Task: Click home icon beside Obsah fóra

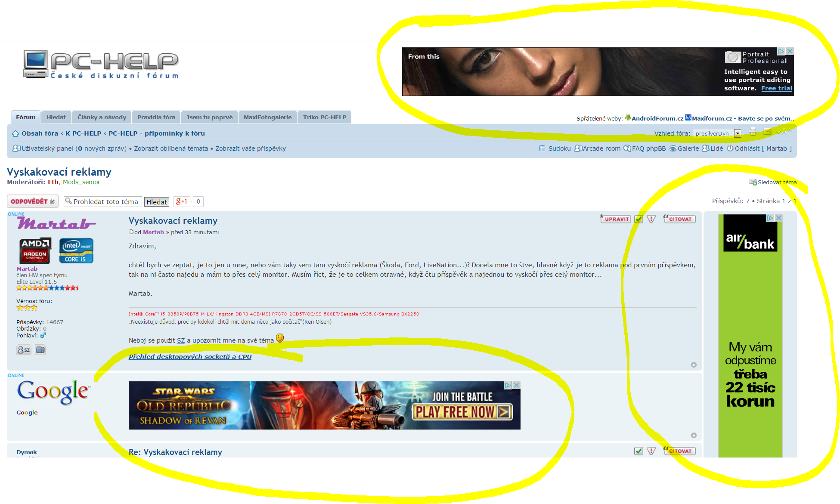Action: 15,134
